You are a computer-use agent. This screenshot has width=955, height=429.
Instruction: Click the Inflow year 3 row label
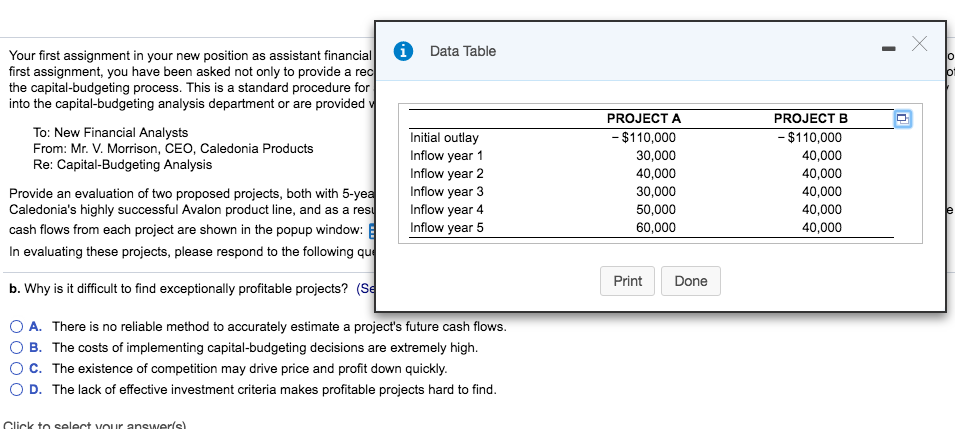pyautogui.click(x=446, y=191)
